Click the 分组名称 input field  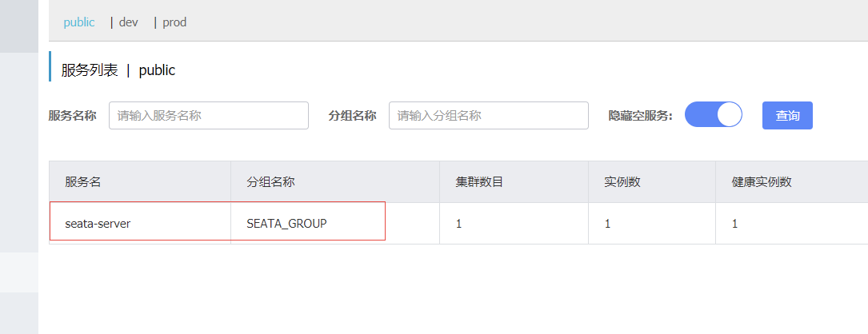click(x=488, y=115)
